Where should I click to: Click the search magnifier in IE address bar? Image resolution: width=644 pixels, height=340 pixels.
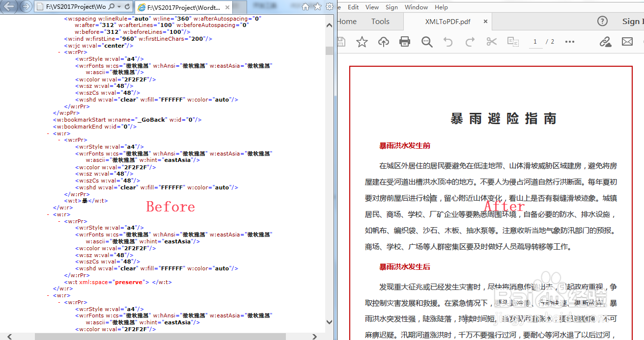coord(112,7)
